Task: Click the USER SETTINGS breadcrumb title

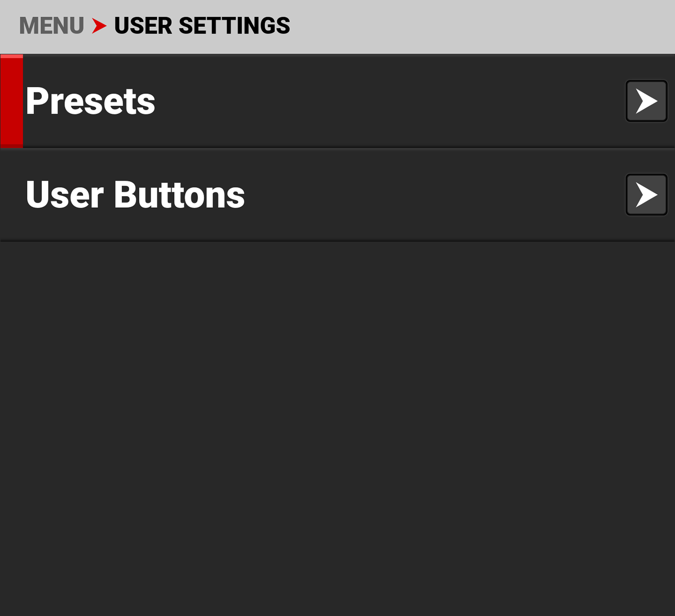Action: click(202, 26)
